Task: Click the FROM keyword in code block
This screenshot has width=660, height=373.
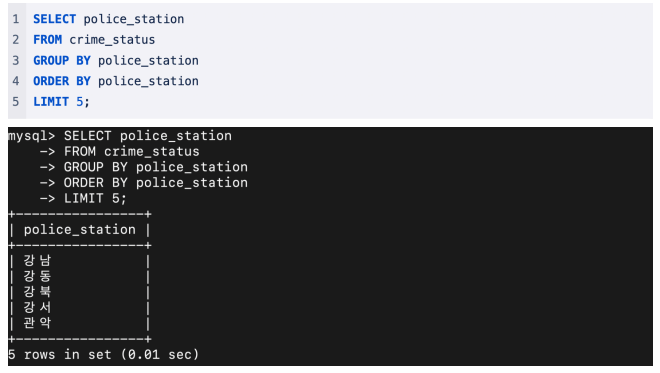Action: [x=48, y=40]
